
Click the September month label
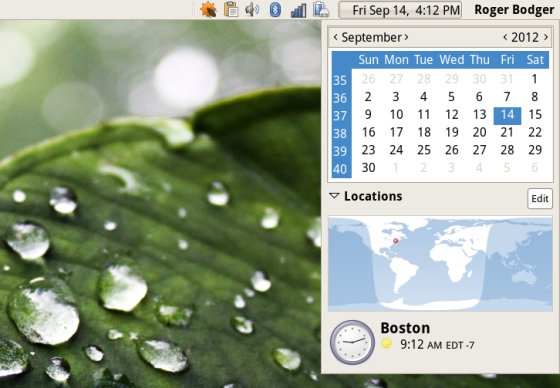coord(371,38)
